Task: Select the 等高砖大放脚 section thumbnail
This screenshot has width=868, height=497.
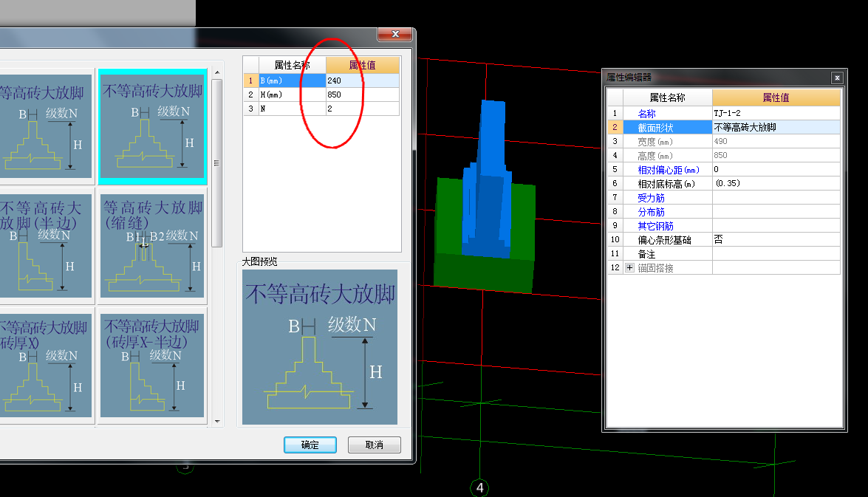Action: coord(45,126)
